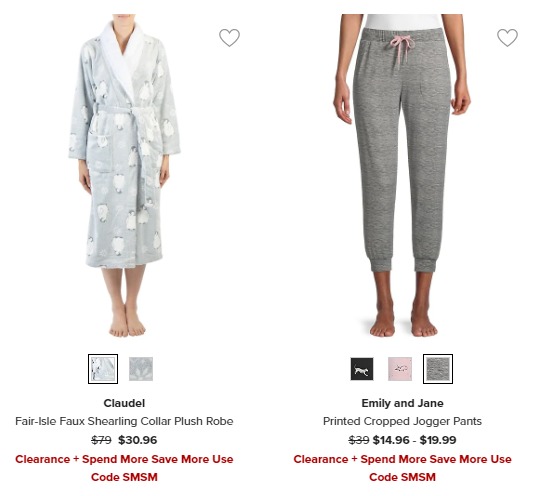Click the jogger's crossed-out $39 price

click(x=359, y=440)
